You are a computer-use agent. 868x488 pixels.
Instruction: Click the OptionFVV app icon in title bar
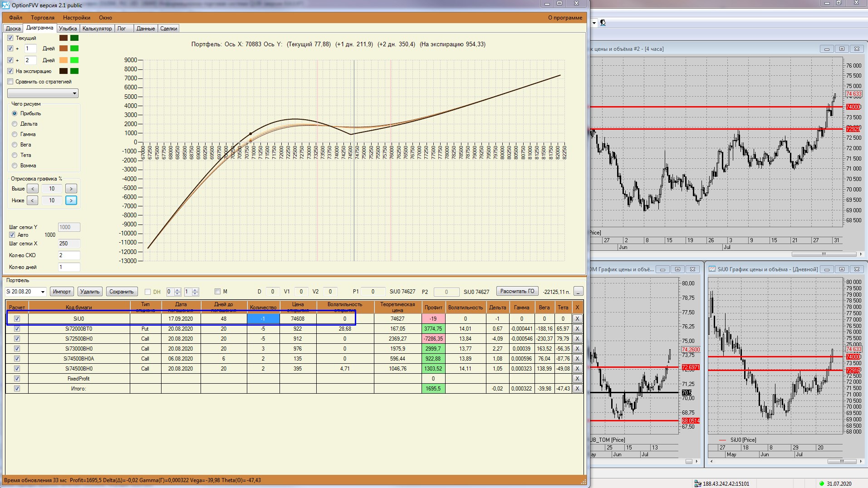click(x=5, y=5)
